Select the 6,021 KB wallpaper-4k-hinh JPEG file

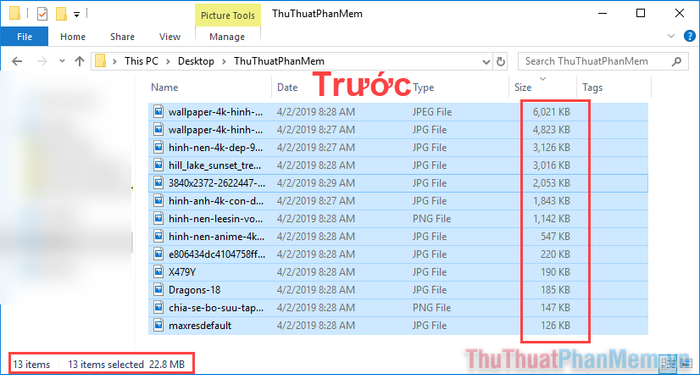pyautogui.click(x=398, y=112)
